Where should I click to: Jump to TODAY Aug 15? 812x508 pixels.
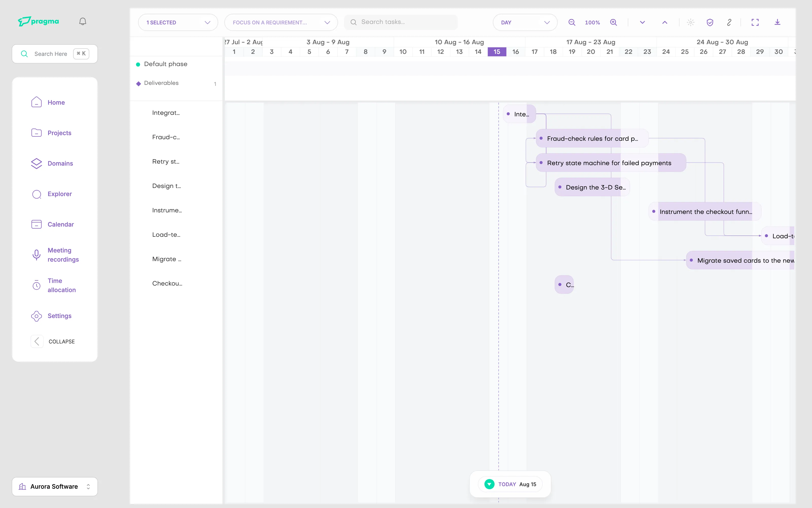(x=510, y=484)
